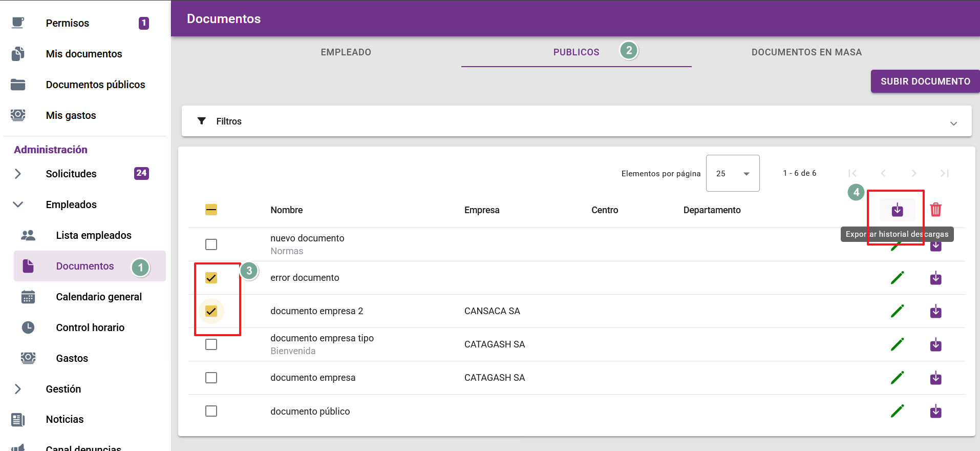Screen dimensions: 980x451
Task: Open the items per page dropdown
Action: (732, 174)
